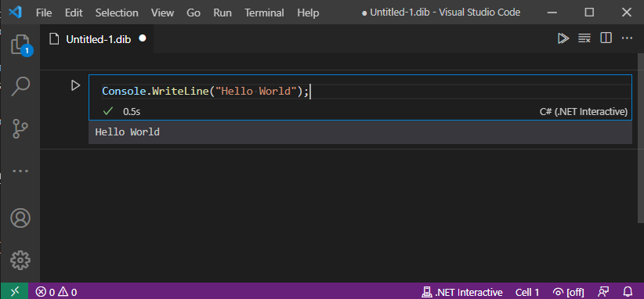Open the Explorer view in activity bar
The height and width of the screenshot is (299, 644).
click(20, 45)
